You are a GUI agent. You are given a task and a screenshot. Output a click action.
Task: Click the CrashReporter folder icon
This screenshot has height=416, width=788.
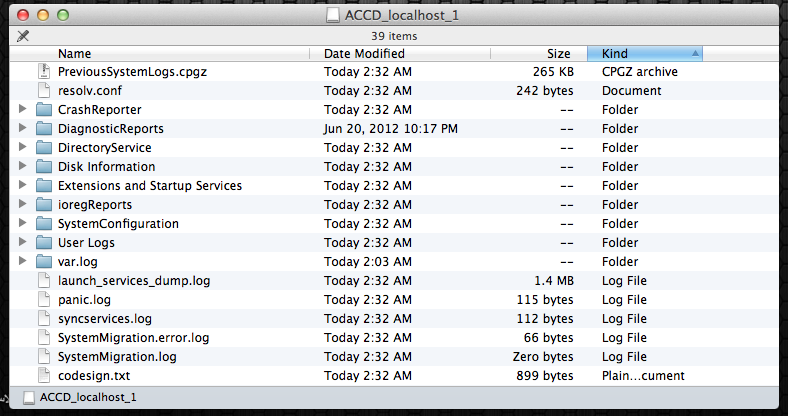click(x=43, y=110)
